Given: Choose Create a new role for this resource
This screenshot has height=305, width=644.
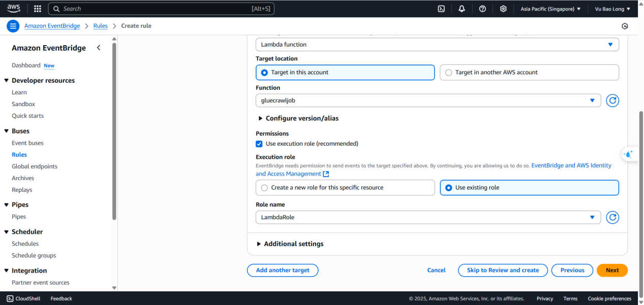Looking at the screenshot, I should click(x=345, y=188).
